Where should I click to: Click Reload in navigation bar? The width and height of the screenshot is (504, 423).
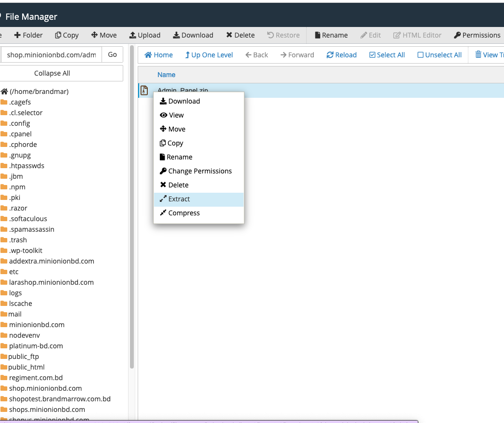(x=341, y=55)
